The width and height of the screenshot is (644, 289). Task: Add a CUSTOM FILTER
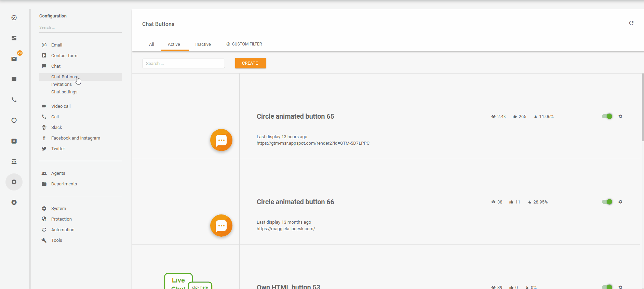[244, 44]
